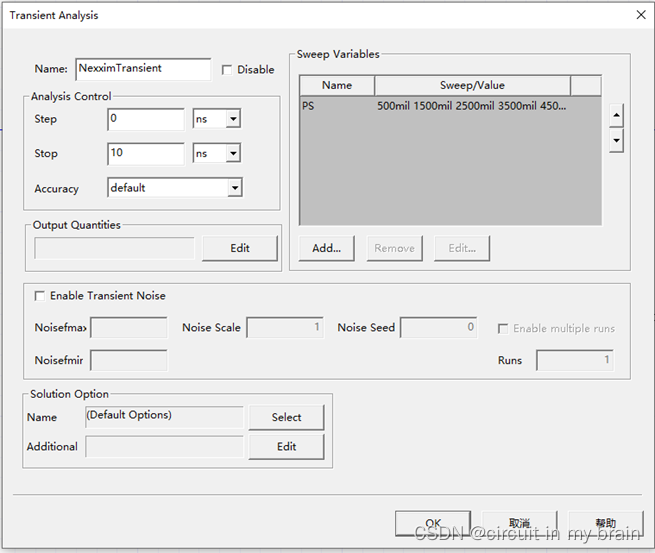The height and width of the screenshot is (553, 655).
Task: Click the down arrow beside Sweep Variables list
Action: 616,141
